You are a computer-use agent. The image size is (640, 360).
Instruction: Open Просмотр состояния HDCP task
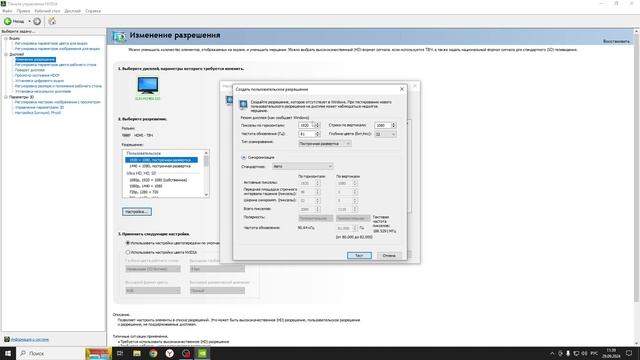37,76
